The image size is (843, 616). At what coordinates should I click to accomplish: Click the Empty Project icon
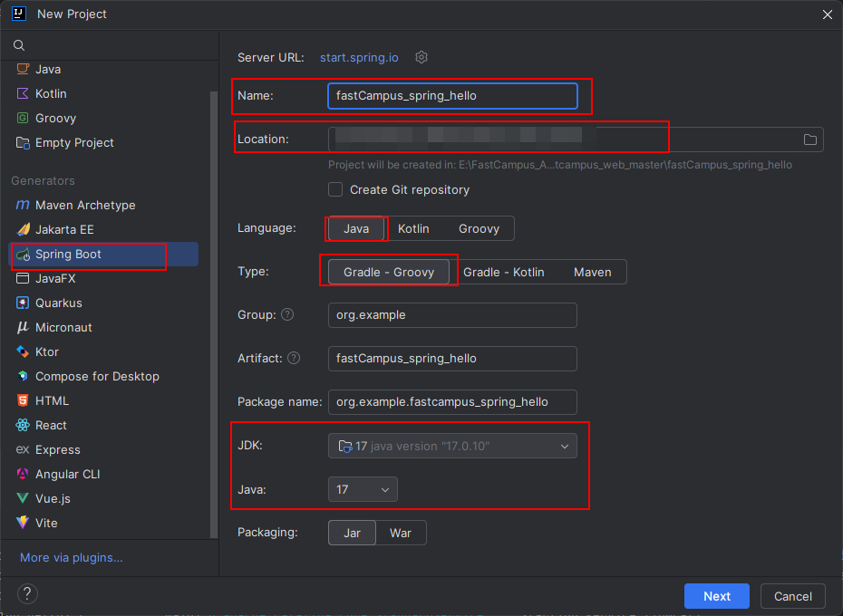tap(23, 142)
